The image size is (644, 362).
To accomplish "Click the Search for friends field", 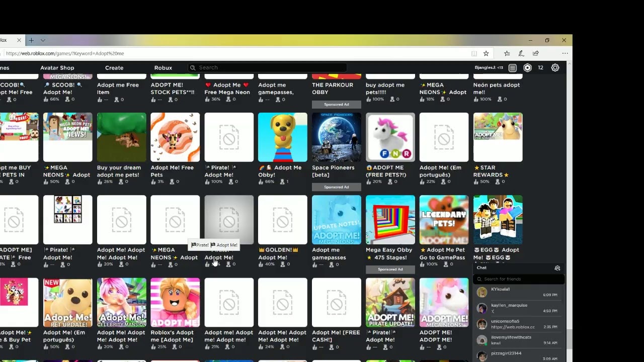I will click(x=519, y=279).
